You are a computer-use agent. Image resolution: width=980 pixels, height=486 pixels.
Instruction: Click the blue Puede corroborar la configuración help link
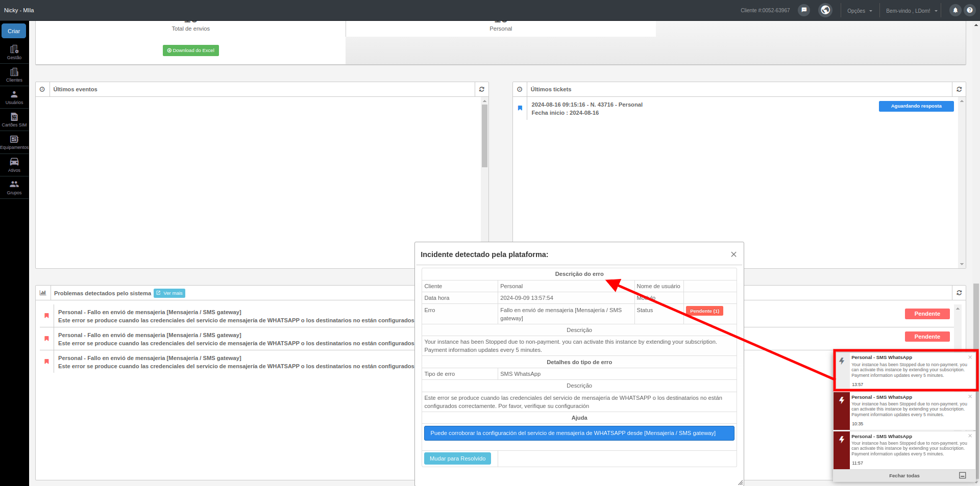[x=579, y=433]
